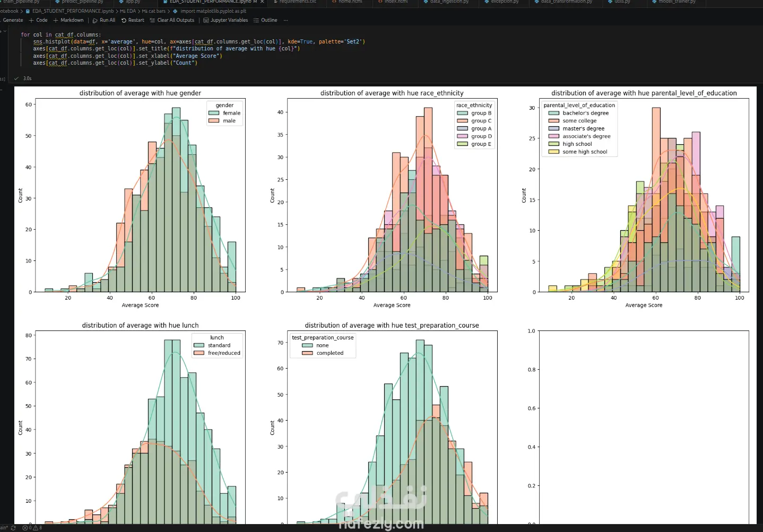Screen dimensions: 763x532
Task: Click the parental_level_of_education chart title
Action: click(x=644, y=93)
